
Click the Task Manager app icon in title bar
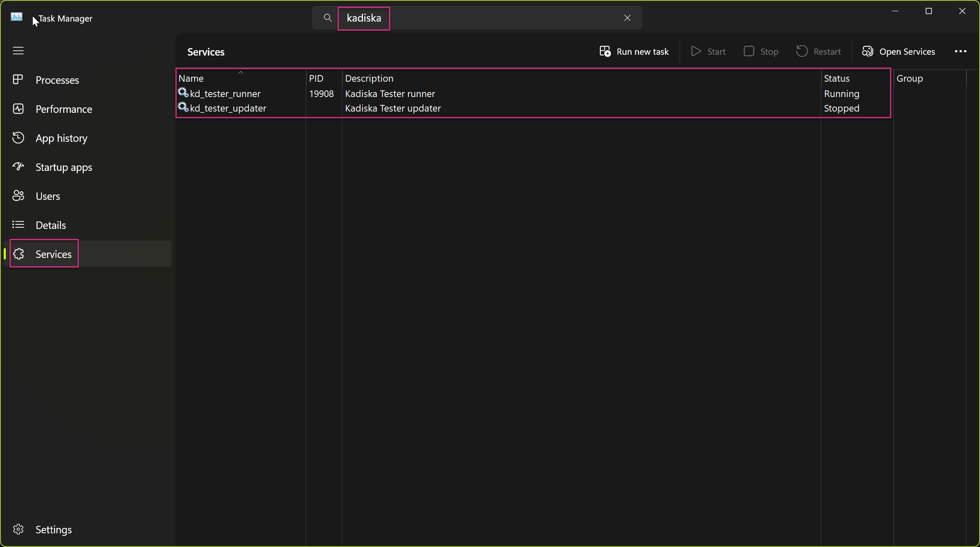point(17,17)
